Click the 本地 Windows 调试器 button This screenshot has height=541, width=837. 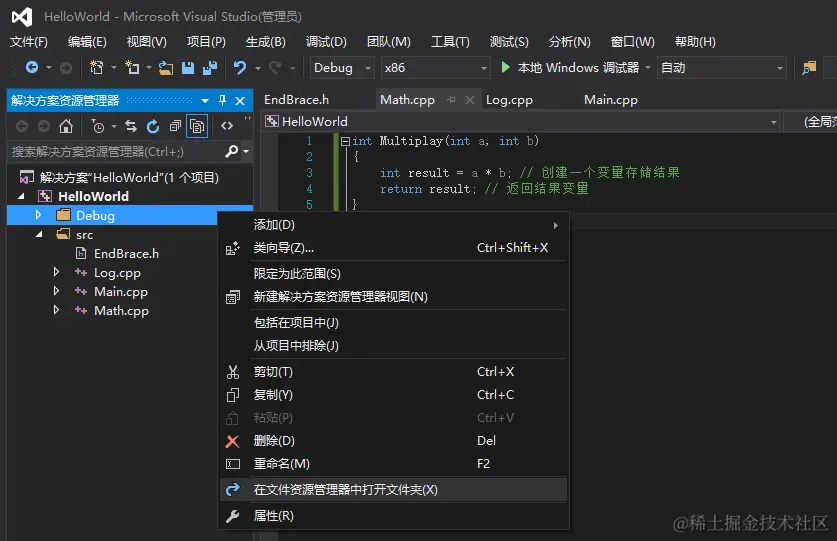coord(570,68)
